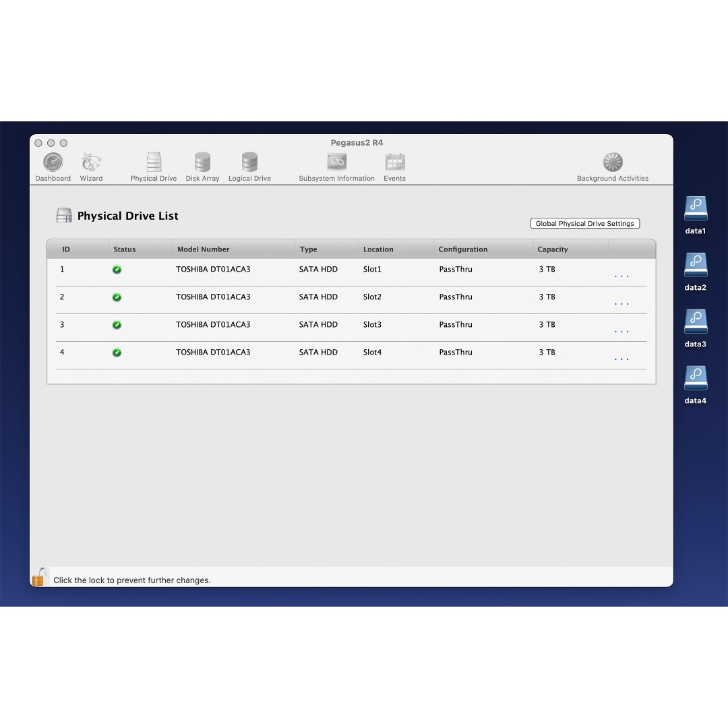Select data1 desktop volume icon
This screenshot has height=728, width=728.
pyautogui.click(x=696, y=208)
